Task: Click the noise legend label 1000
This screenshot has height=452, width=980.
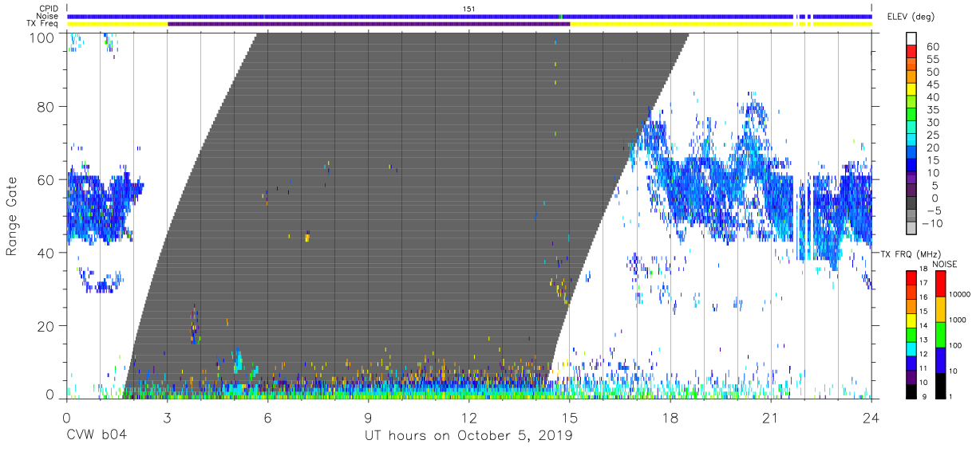Action: pos(957,320)
